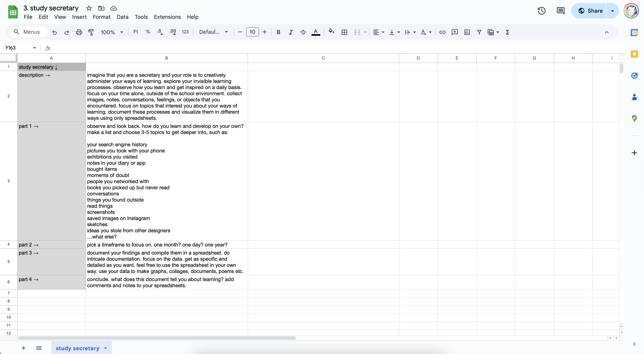Toggle bold formatting
This screenshot has width=644, height=354.
point(278,32)
